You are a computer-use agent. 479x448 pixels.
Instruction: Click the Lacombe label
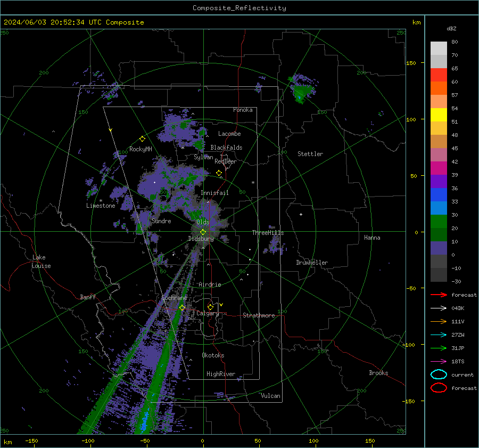[x=229, y=134]
